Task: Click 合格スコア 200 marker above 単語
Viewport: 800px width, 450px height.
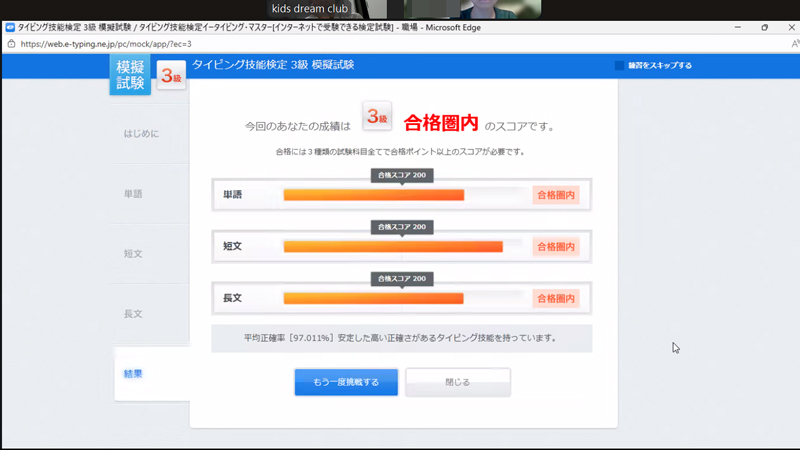Action: pyautogui.click(x=402, y=175)
